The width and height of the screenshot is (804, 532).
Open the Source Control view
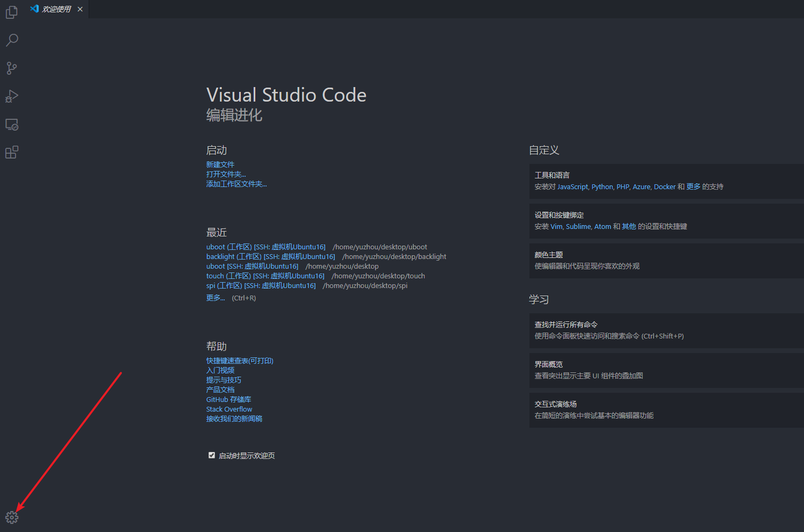[12, 68]
